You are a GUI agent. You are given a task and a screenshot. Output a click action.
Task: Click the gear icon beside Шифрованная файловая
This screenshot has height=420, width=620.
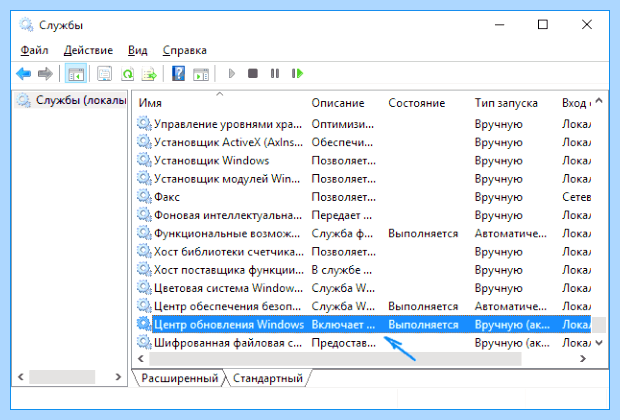point(144,342)
